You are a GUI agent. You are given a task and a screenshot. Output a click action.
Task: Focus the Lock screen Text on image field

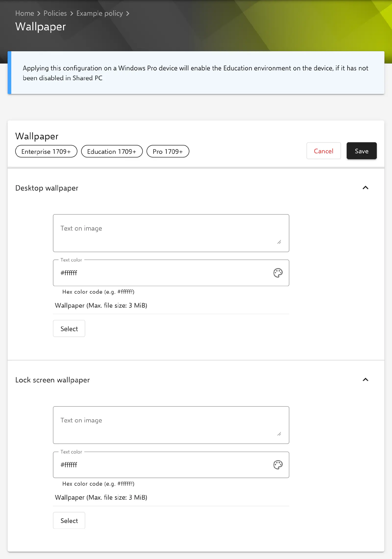[171, 425]
